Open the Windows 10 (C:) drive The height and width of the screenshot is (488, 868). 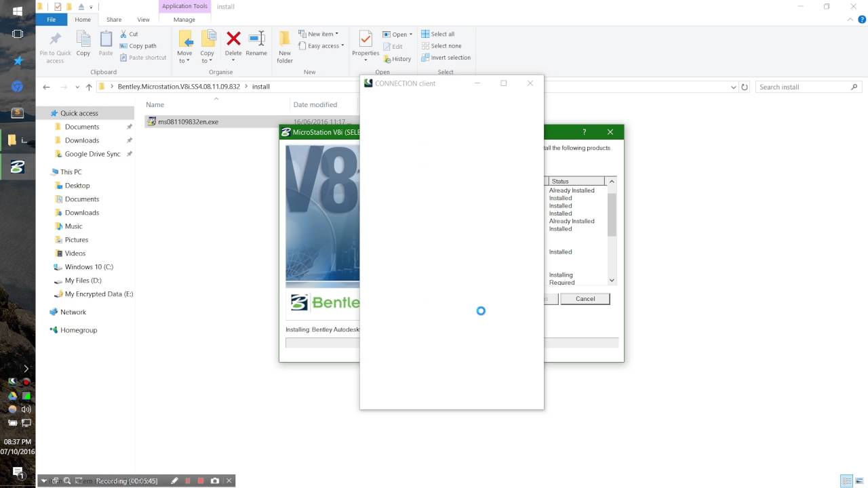tap(89, 267)
